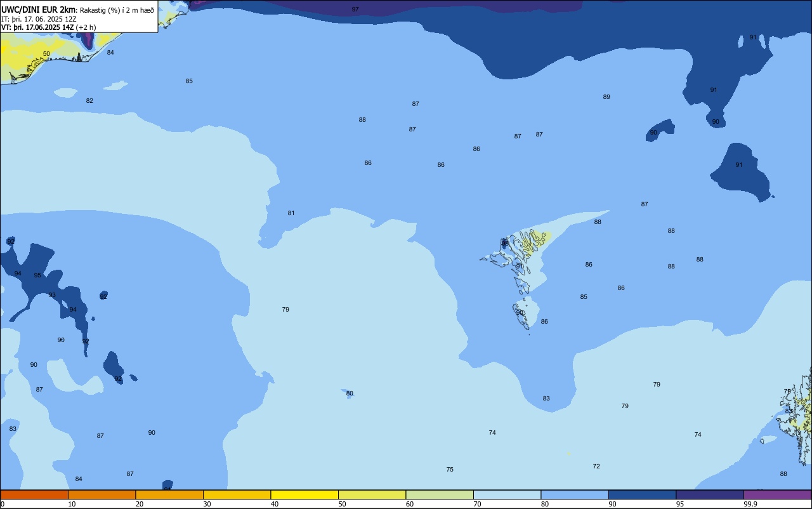The height and width of the screenshot is (509, 812).
Task: Pick the purple legend swatch above 99.9
Action: [777, 494]
